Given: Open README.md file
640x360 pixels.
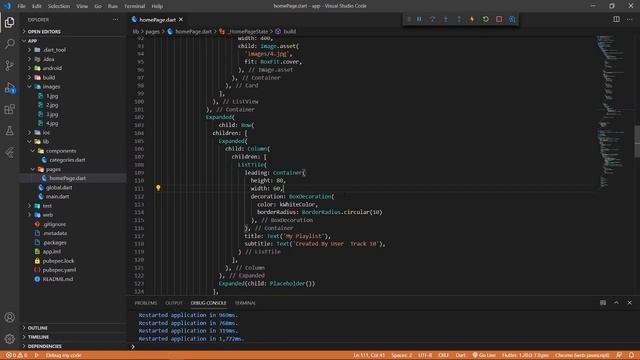Looking at the screenshot, I should [x=58, y=279].
